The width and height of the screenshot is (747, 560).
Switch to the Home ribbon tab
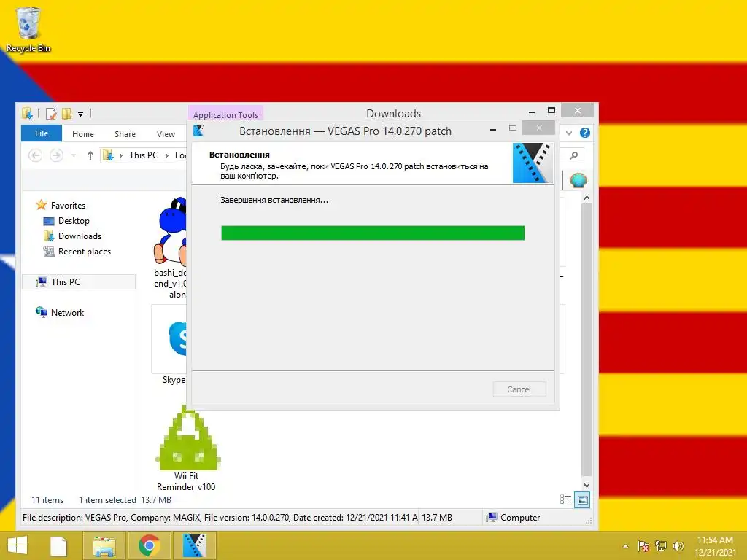coord(83,134)
